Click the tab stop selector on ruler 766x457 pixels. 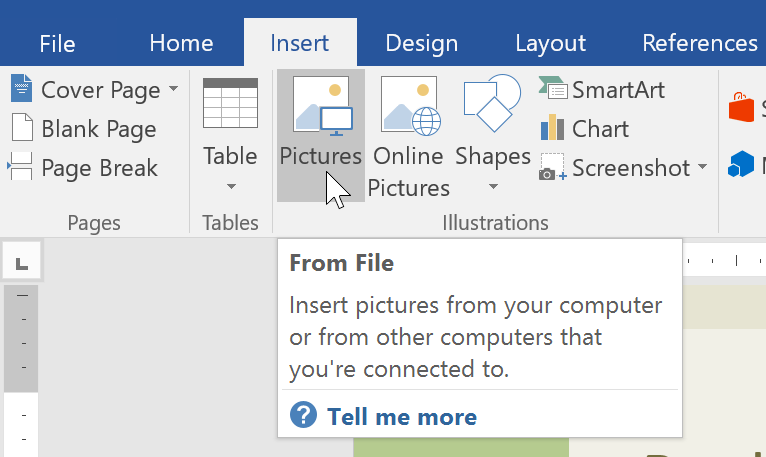click(x=21, y=263)
